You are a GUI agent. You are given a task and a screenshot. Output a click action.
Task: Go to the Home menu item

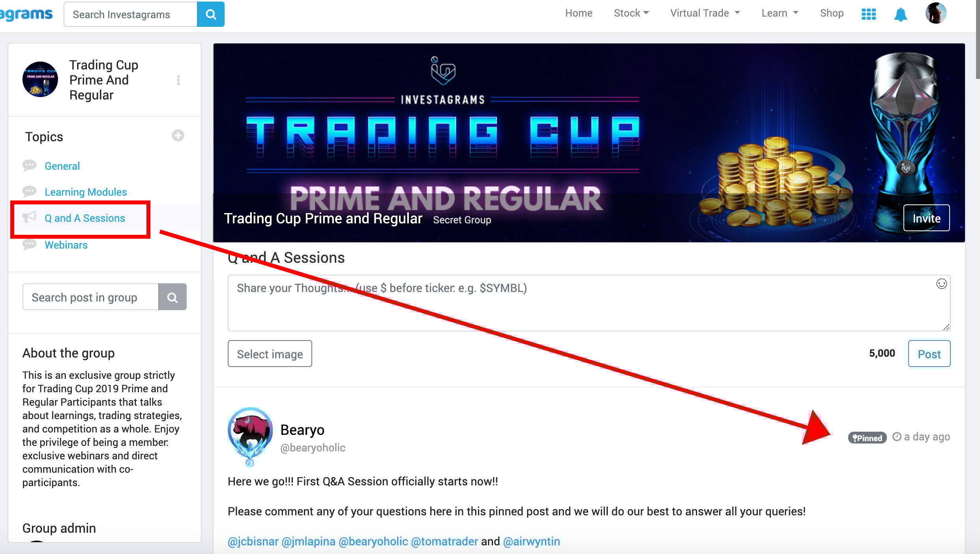(579, 13)
